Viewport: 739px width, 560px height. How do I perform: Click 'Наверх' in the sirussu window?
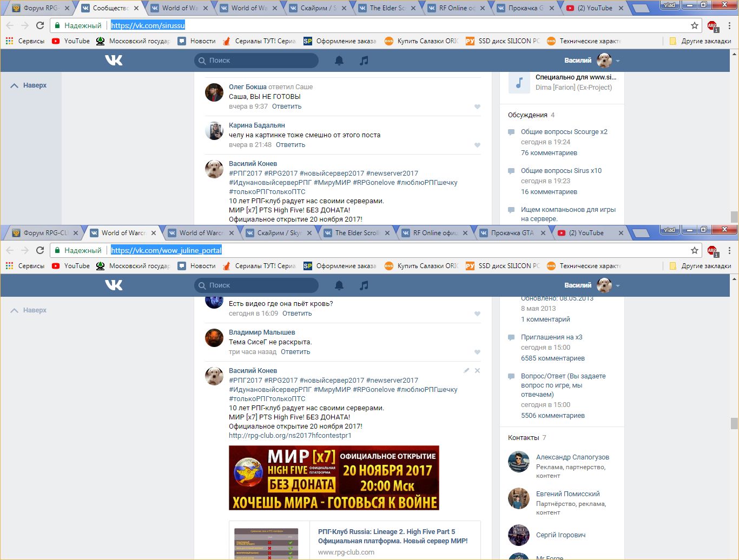(x=29, y=85)
